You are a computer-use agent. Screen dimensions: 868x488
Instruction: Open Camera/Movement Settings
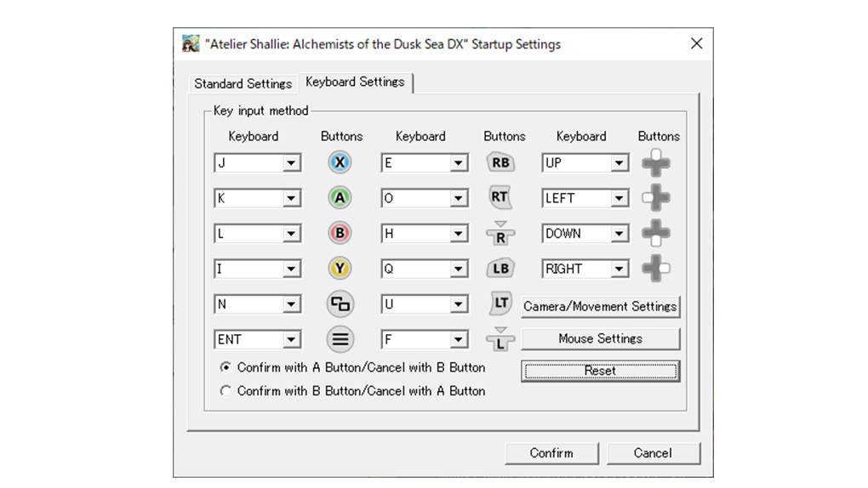[x=601, y=307]
